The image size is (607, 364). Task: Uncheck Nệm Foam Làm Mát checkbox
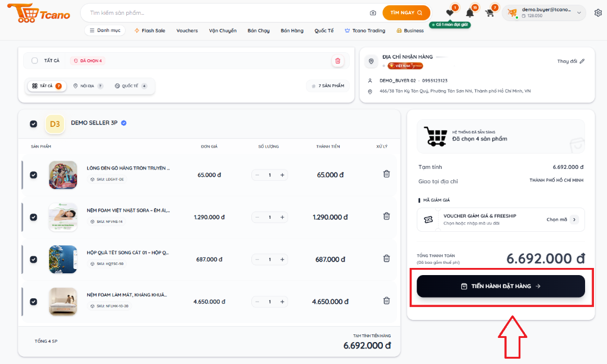click(x=34, y=302)
